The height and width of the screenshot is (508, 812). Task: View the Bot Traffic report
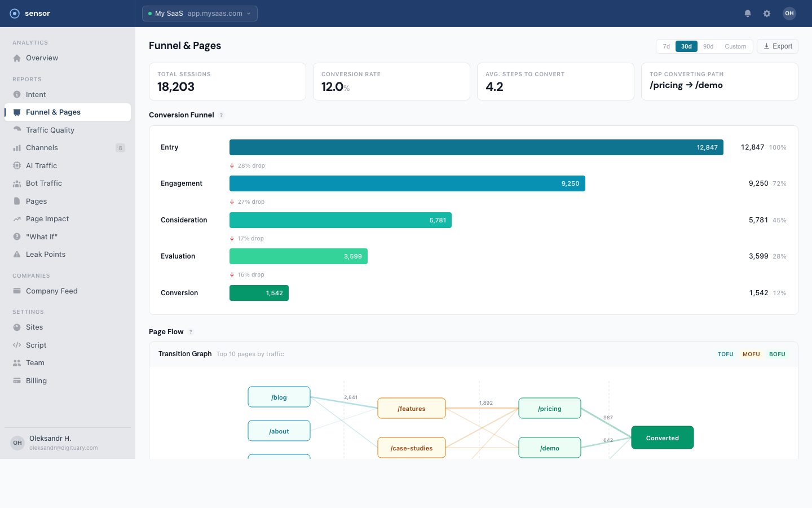point(43,183)
